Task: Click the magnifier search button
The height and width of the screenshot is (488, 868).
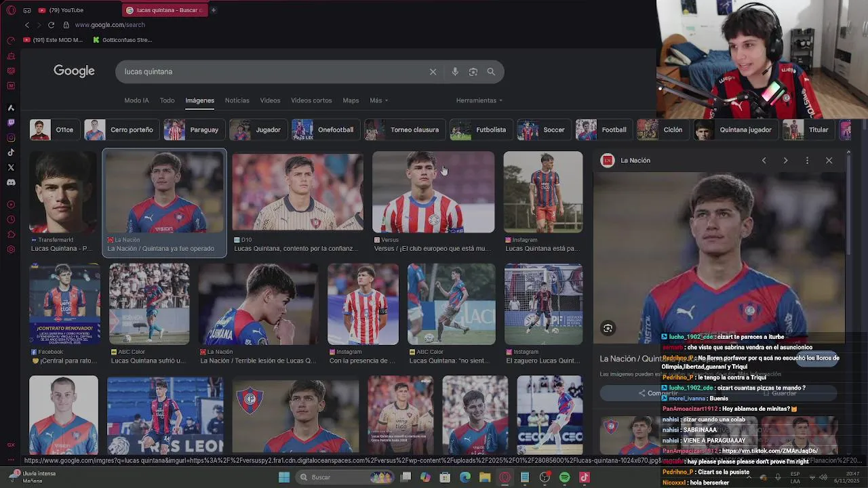Action: pyautogui.click(x=491, y=72)
